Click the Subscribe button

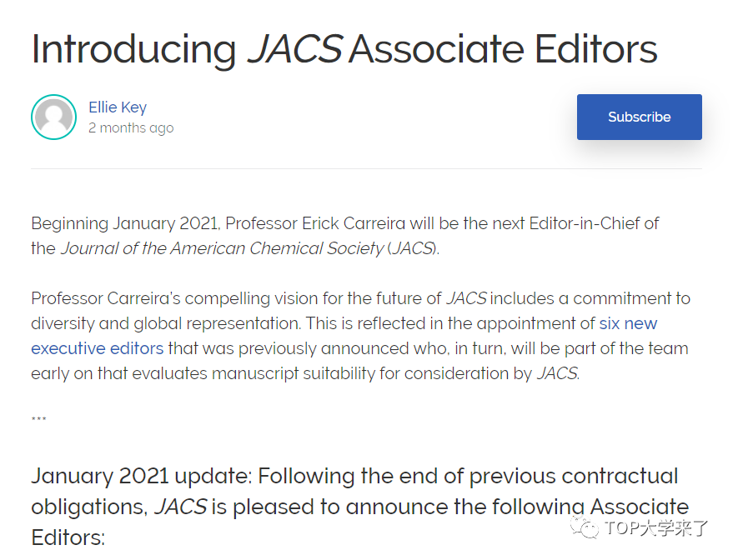tap(639, 117)
